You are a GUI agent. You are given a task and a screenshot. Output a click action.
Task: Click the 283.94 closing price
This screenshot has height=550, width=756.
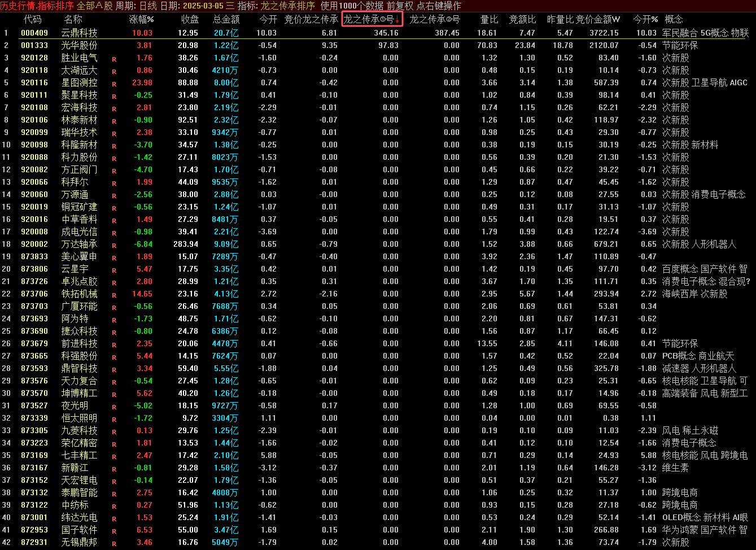(x=187, y=244)
